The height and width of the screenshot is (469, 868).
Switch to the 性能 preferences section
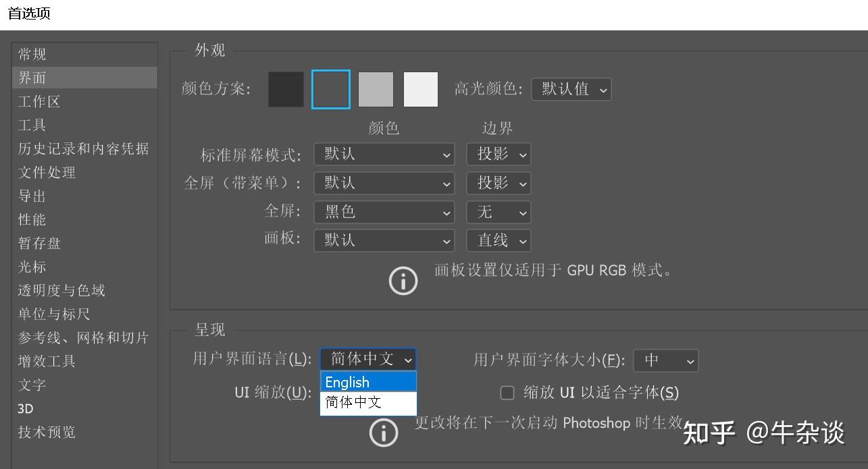30,219
